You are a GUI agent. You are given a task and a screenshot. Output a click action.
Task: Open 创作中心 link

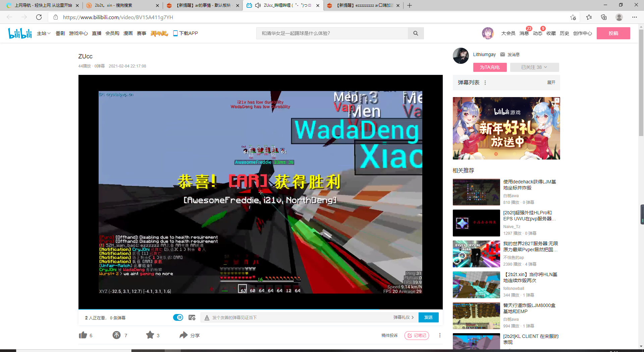(582, 33)
